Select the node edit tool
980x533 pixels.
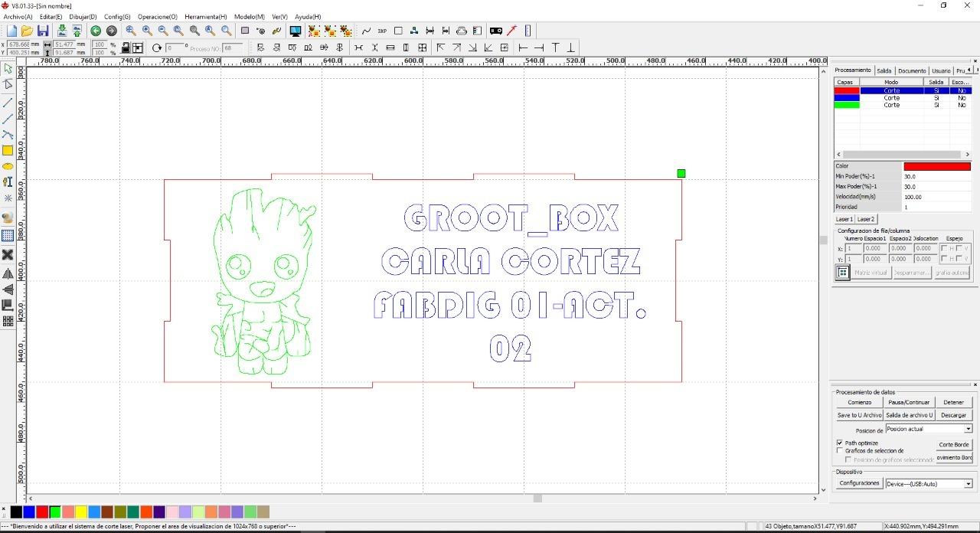[x=8, y=84]
